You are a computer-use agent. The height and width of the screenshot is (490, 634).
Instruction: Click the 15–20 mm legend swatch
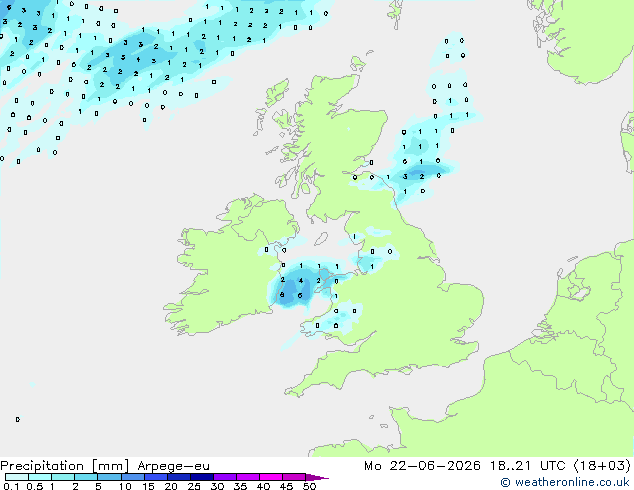coord(156,477)
